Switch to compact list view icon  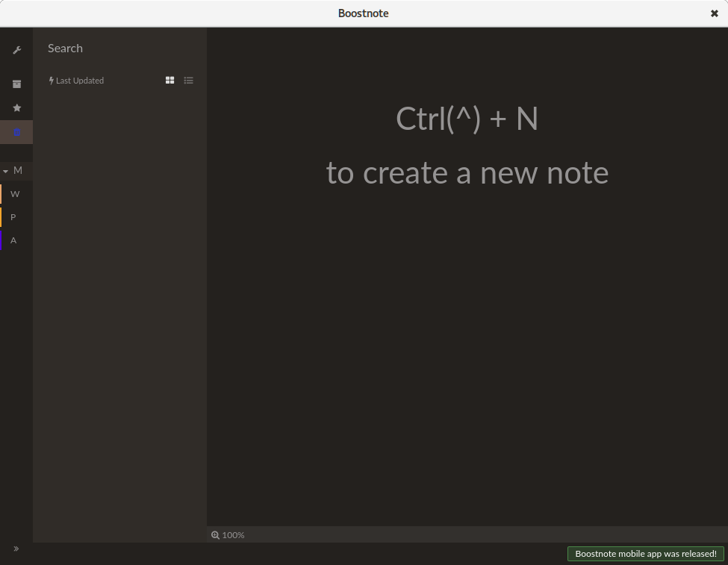click(188, 81)
